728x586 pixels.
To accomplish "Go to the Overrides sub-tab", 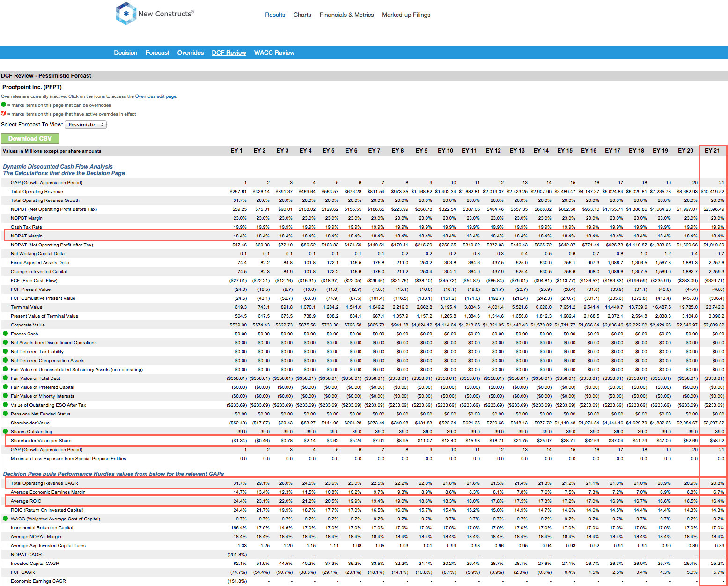I will [x=191, y=53].
